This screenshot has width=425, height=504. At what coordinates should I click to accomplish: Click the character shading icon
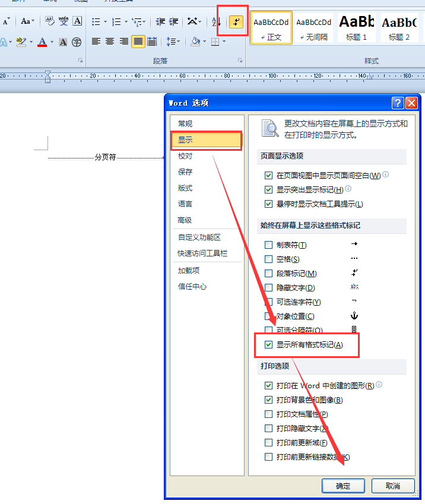tap(63, 42)
